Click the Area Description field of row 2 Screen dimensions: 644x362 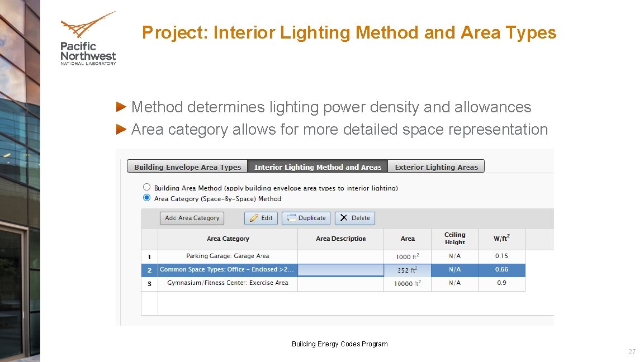pyautogui.click(x=340, y=269)
